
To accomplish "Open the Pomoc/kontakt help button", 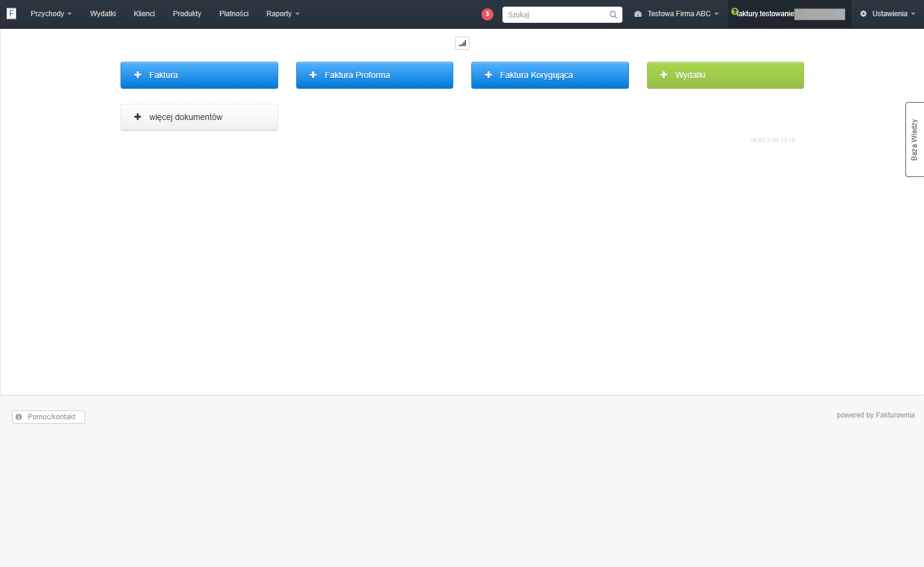I will [49, 417].
